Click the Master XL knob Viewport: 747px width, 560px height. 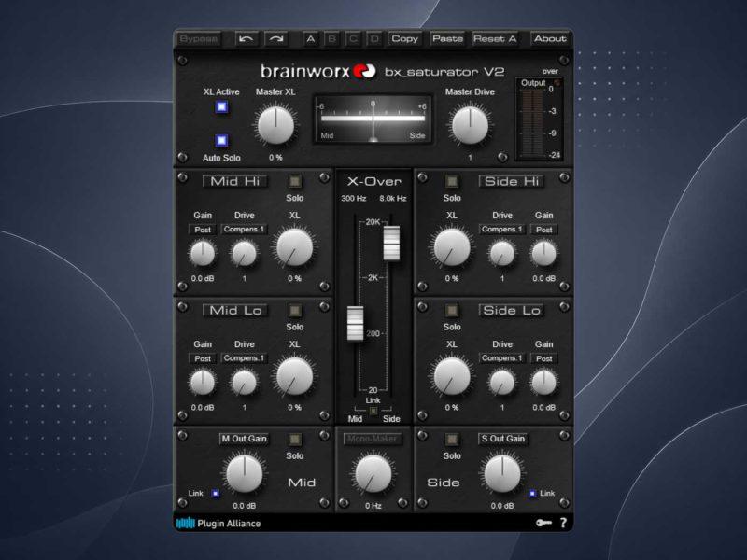(275, 125)
